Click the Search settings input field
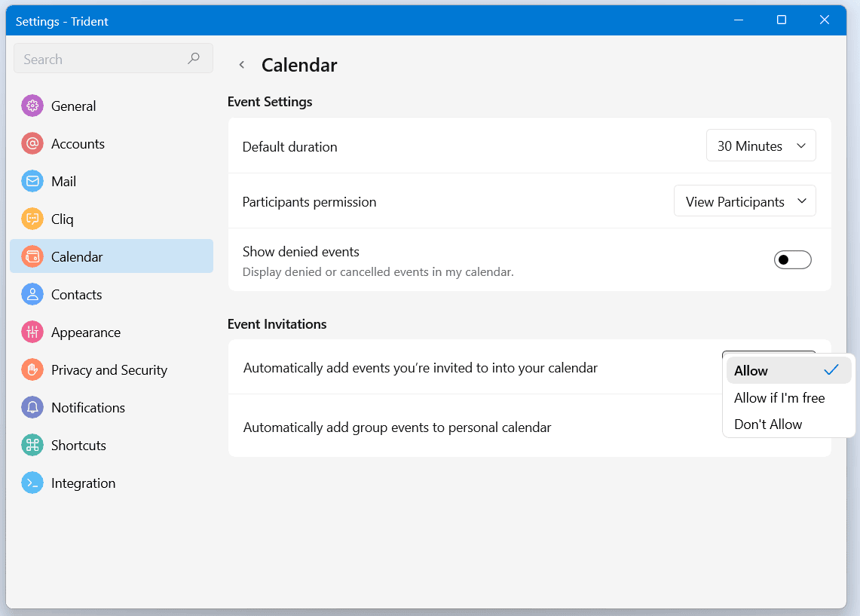Screen dimensions: 860x616 [102, 60]
